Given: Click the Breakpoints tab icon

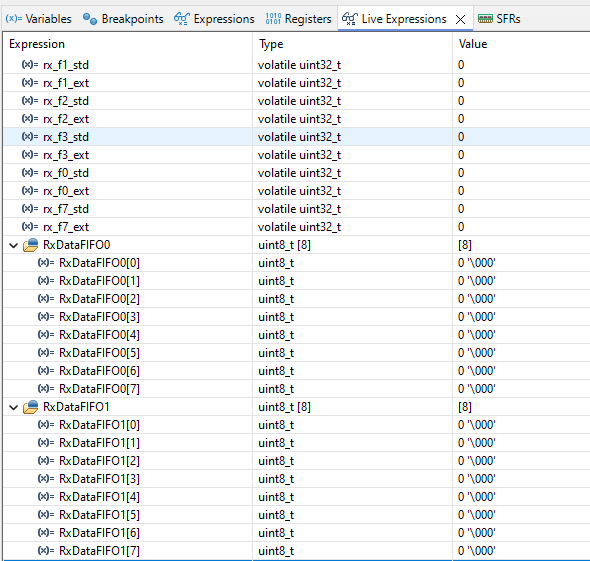Looking at the screenshot, I should 90,18.
